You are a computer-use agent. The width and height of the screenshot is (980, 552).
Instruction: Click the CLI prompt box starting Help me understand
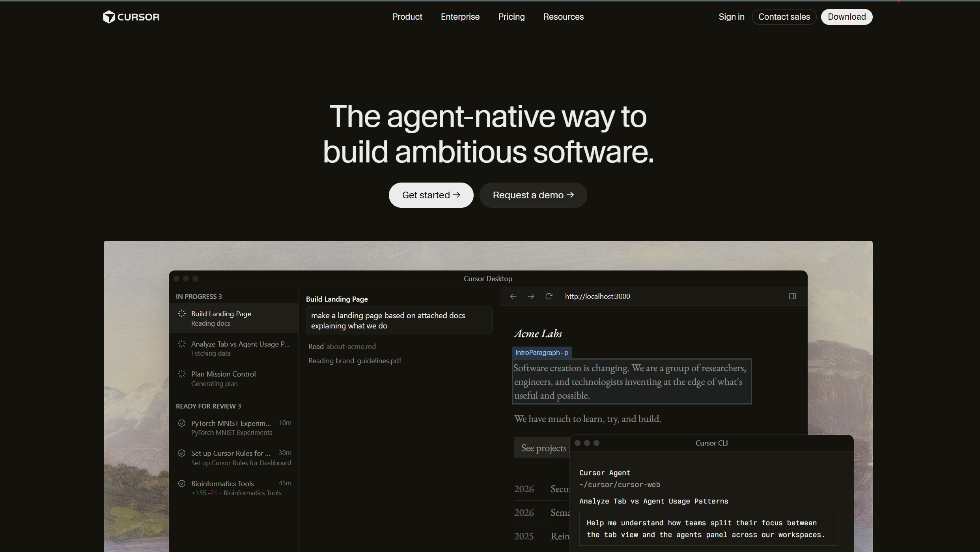pyautogui.click(x=708, y=529)
